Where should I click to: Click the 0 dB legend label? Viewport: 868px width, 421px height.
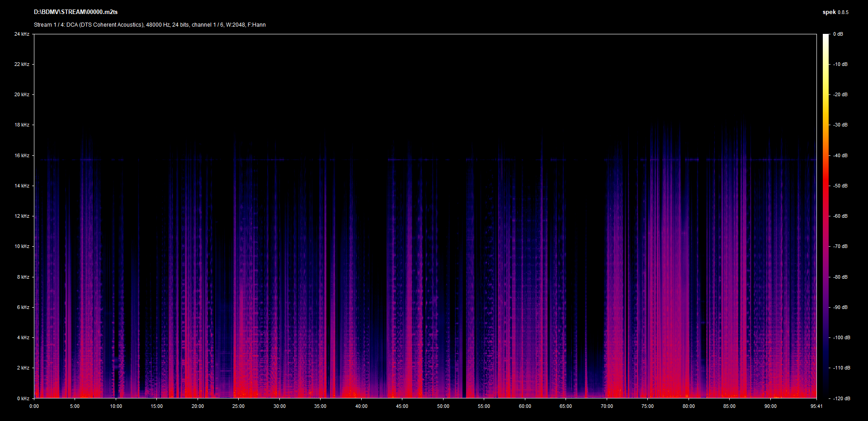tap(838, 34)
